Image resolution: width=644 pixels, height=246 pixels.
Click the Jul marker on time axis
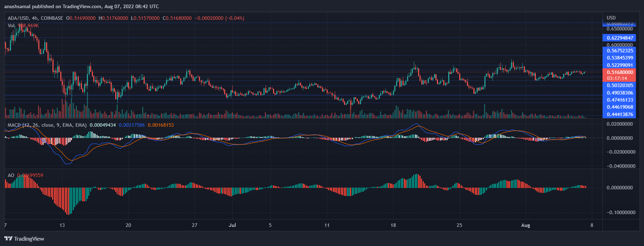[232, 225]
